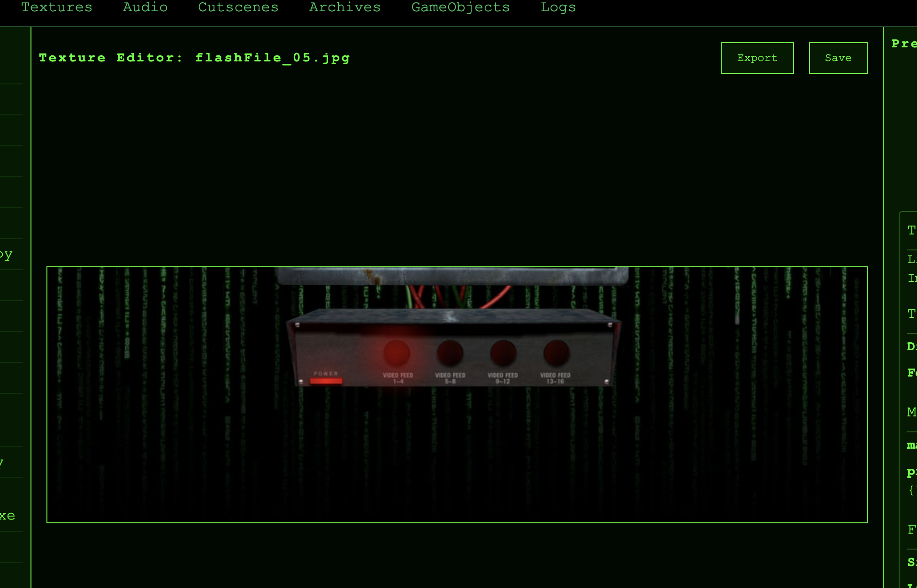917x588 pixels.
Task: Click the glowing Video Feed 1-4 light
Action: pyautogui.click(x=397, y=353)
